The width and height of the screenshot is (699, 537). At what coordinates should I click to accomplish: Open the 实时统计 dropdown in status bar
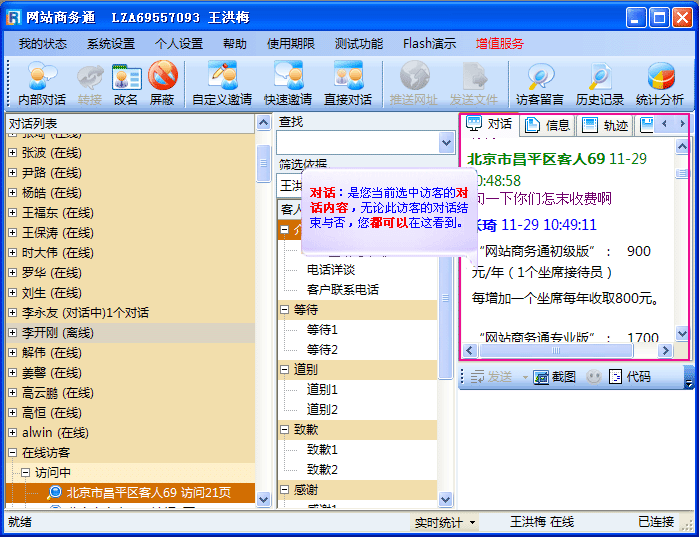tap(445, 522)
